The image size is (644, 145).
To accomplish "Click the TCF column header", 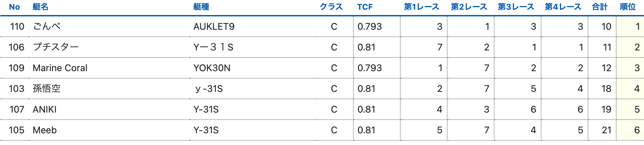I will [x=365, y=7].
